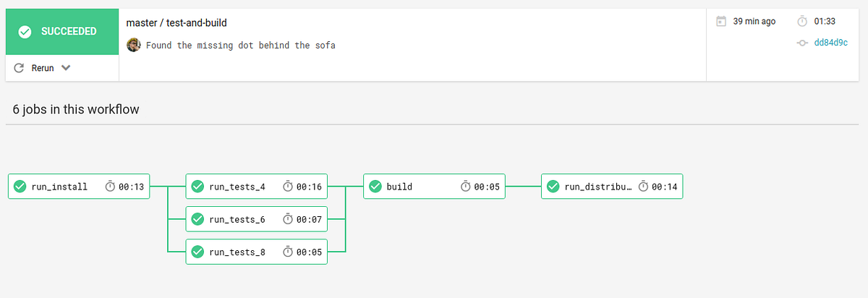Open the run_install job details
868x298 pixels.
tap(59, 187)
